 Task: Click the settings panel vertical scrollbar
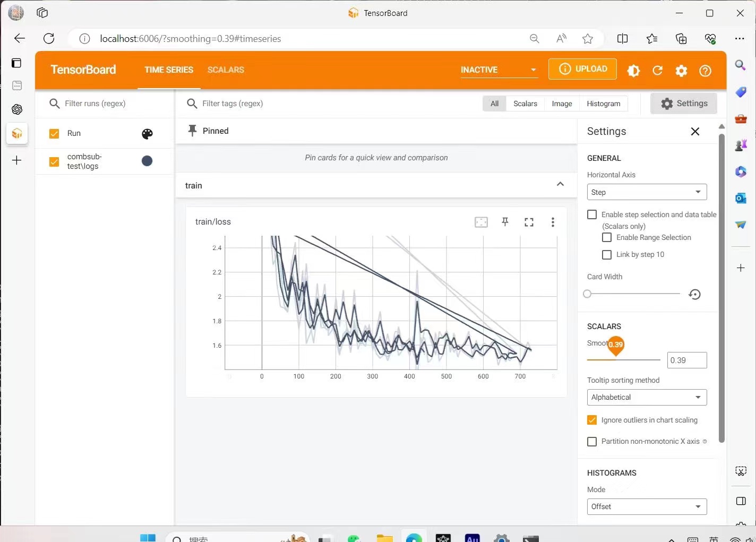[721, 288]
